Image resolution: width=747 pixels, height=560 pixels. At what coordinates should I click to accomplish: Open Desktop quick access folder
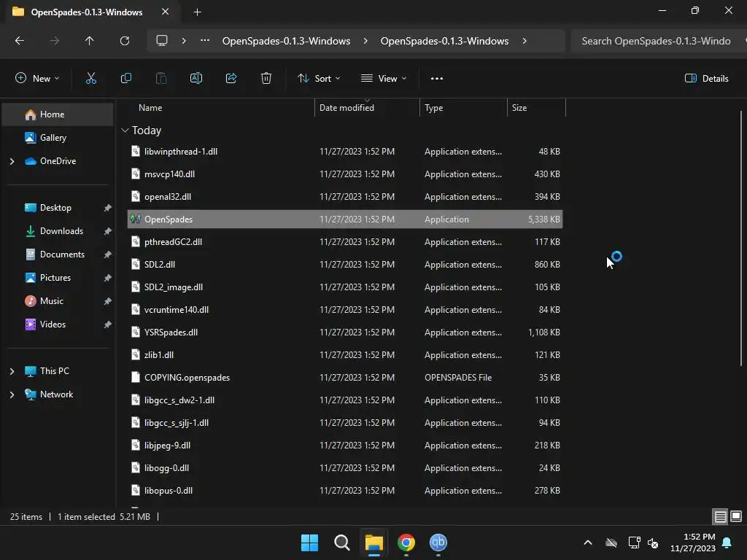pos(55,208)
